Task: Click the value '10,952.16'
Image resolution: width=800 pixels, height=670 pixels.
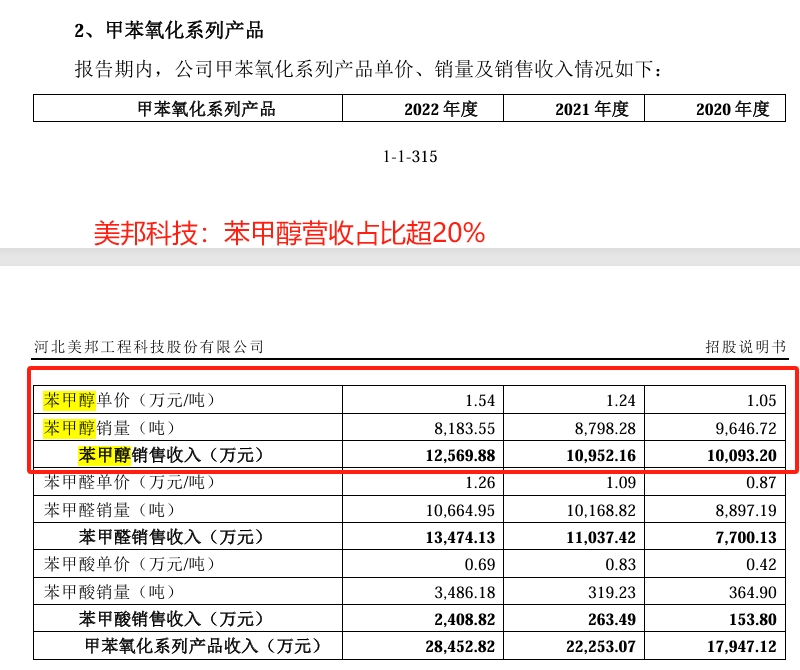Action: 602,455
